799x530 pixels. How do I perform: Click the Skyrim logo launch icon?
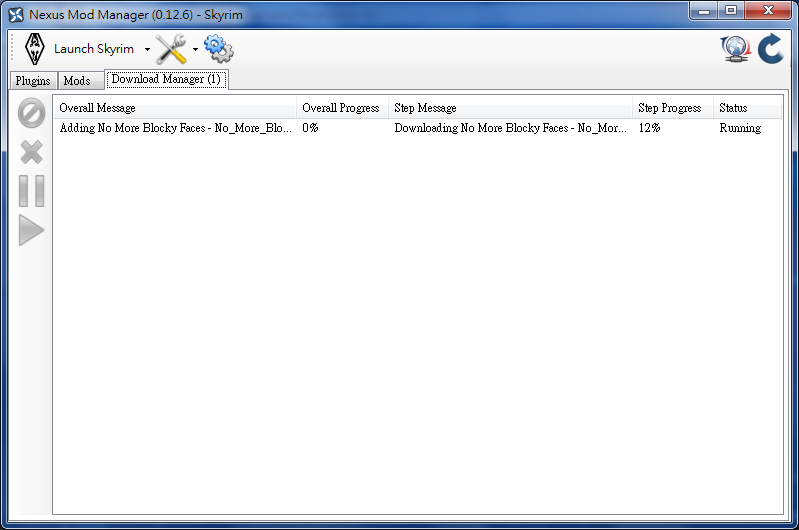tap(35, 49)
